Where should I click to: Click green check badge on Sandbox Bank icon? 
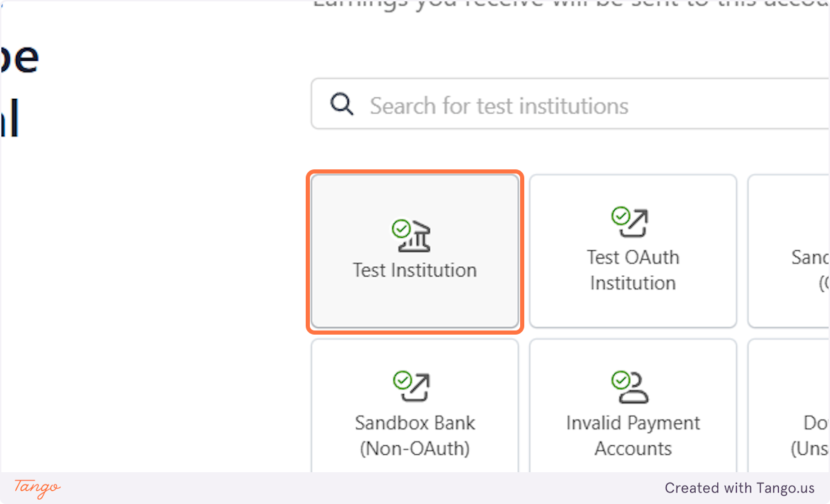pyautogui.click(x=402, y=380)
